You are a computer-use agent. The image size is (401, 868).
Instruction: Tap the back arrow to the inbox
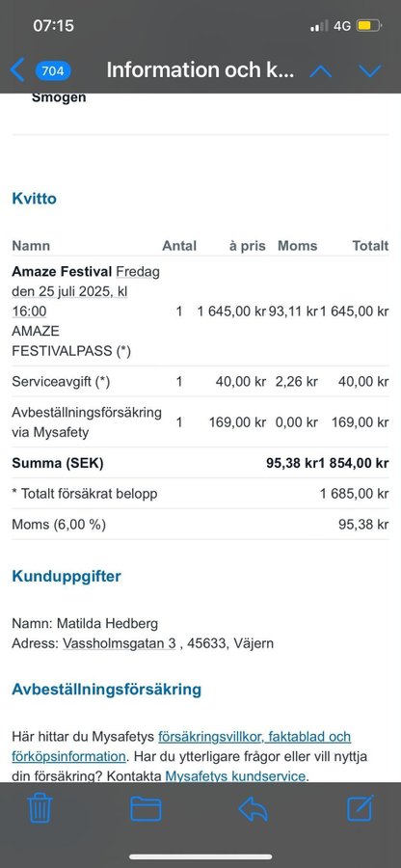[17, 70]
